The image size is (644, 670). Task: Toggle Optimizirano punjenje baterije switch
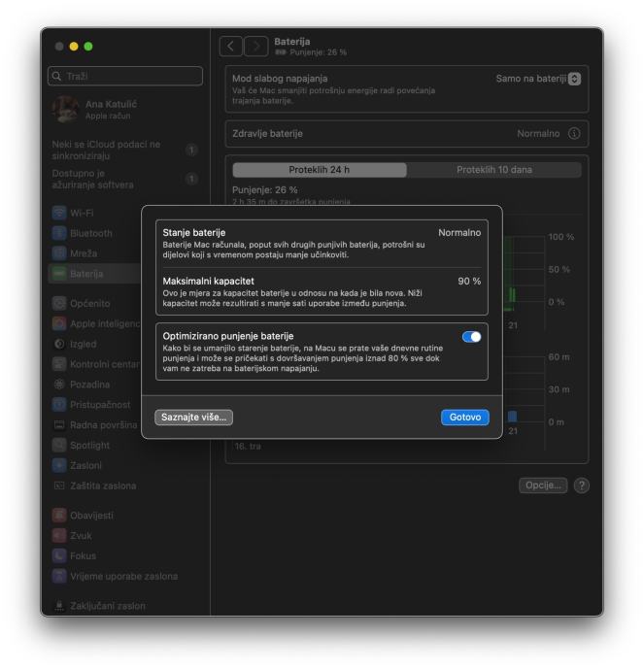pos(471,337)
